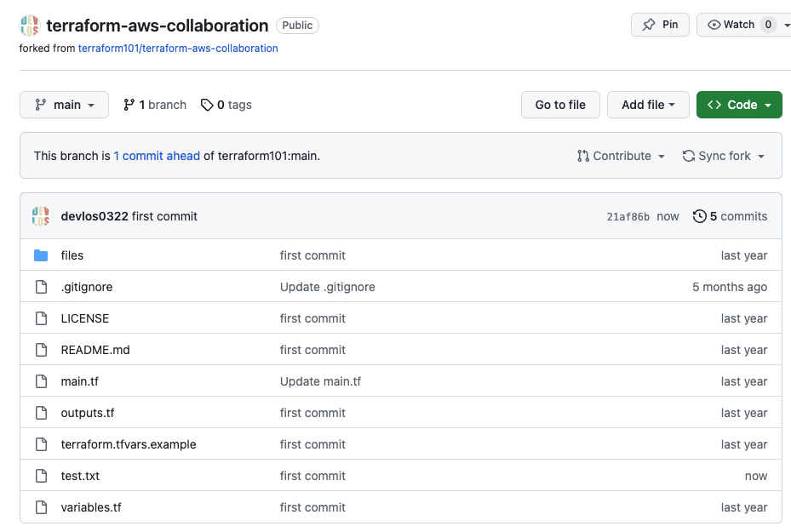This screenshot has height=532, width=791.
Task: Click the repository owner avatar beside the title
Action: [30, 26]
